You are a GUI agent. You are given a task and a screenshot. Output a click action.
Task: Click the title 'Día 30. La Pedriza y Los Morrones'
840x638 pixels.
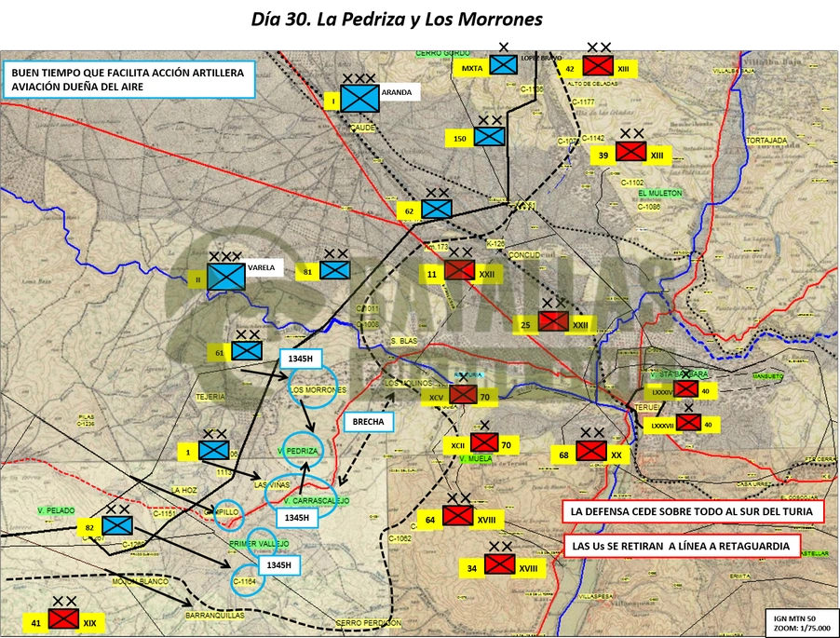tap(397, 20)
